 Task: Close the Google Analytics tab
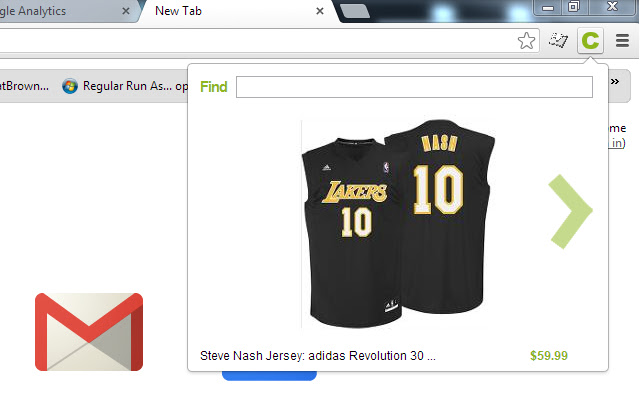coord(126,11)
